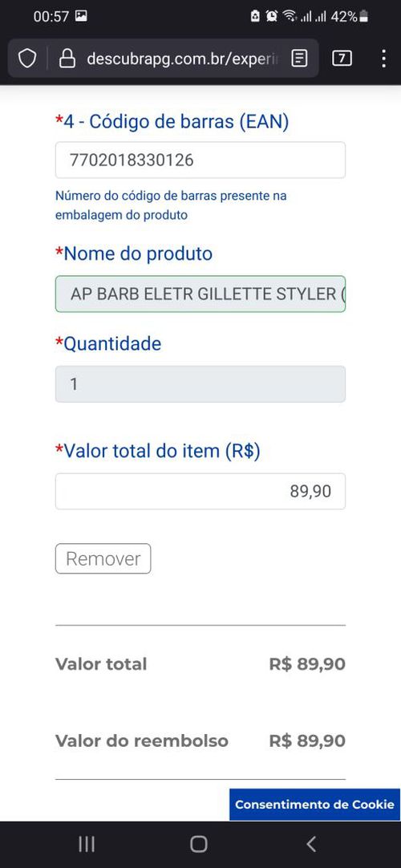Tap Android back navigation arrow

point(311,844)
